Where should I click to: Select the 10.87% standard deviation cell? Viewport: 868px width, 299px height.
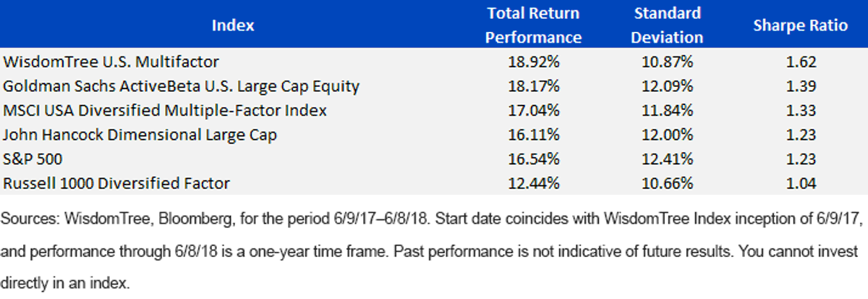[667, 62]
